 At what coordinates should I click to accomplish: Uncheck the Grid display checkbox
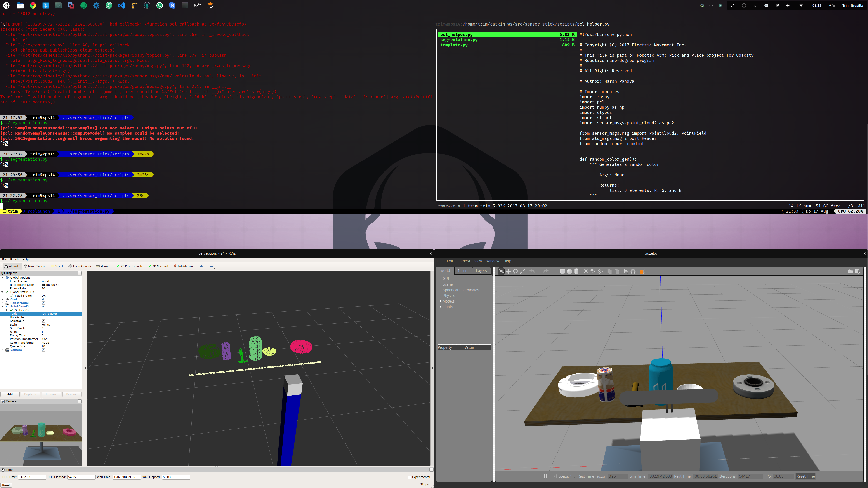click(43, 299)
